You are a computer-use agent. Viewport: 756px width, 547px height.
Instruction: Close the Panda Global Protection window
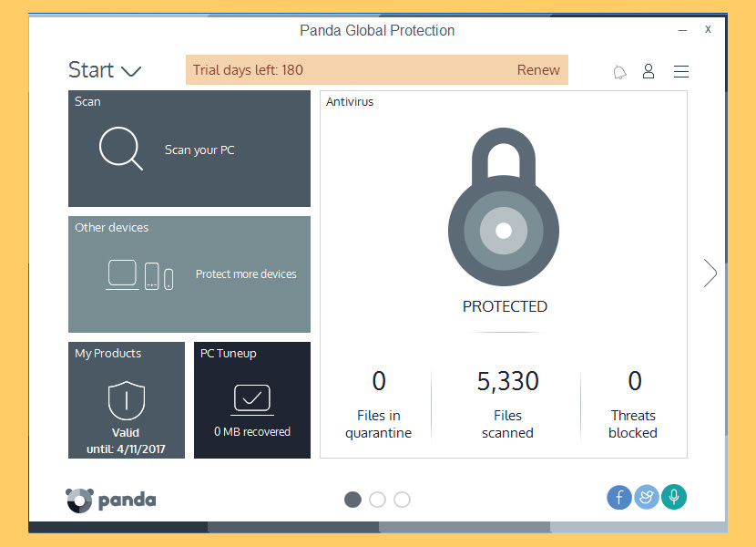click(708, 29)
